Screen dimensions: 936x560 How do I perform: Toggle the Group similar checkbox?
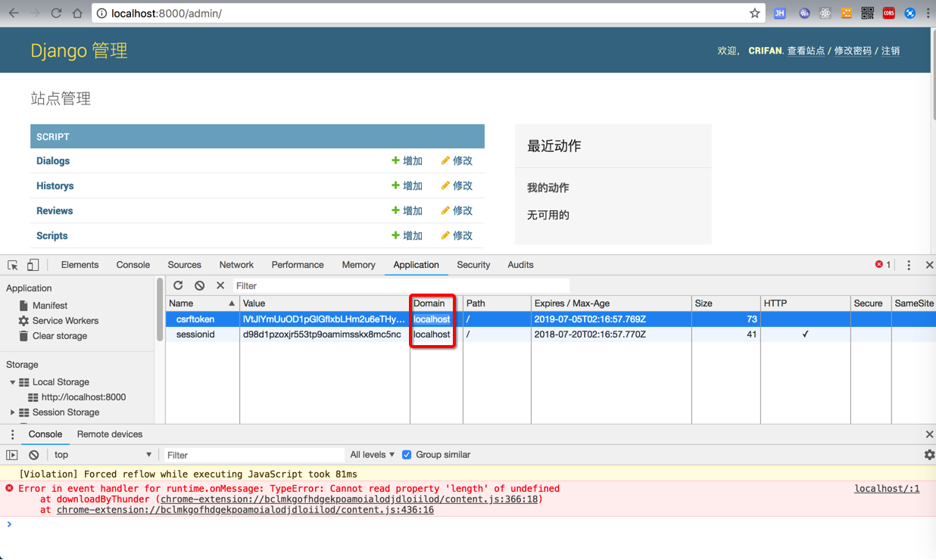407,455
